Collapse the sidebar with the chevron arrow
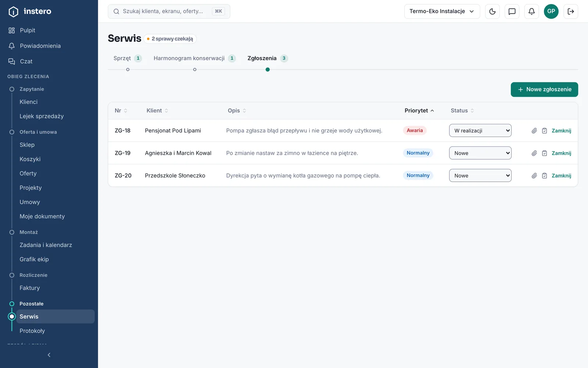Image resolution: width=588 pixels, height=368 pixels. [x=49, y=355]
